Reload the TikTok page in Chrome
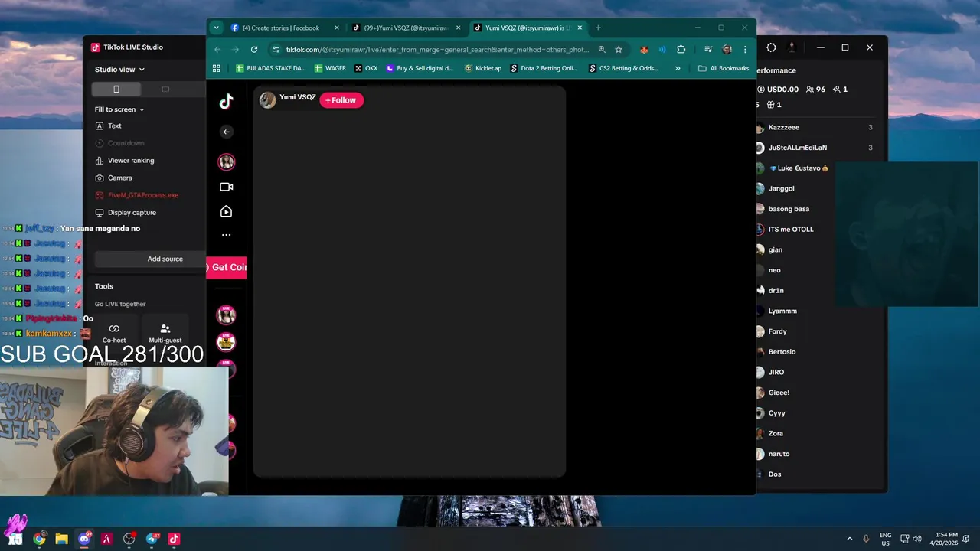This screenshot has width=980, height=551. (x=254, y=50)
